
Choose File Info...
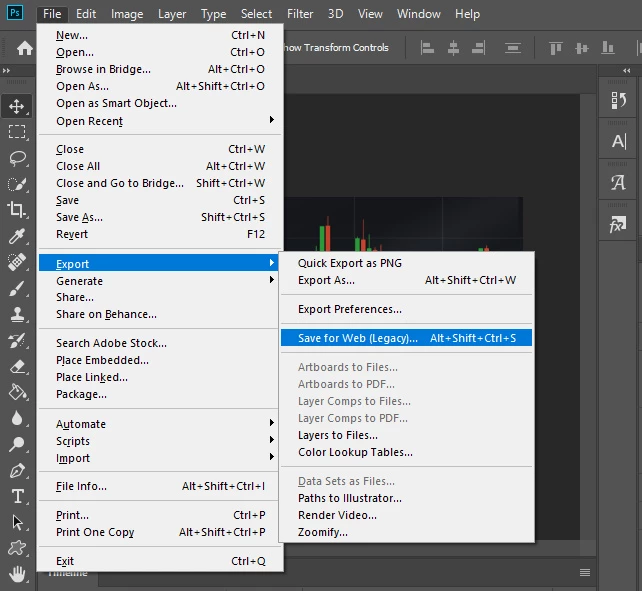(160, 486)
